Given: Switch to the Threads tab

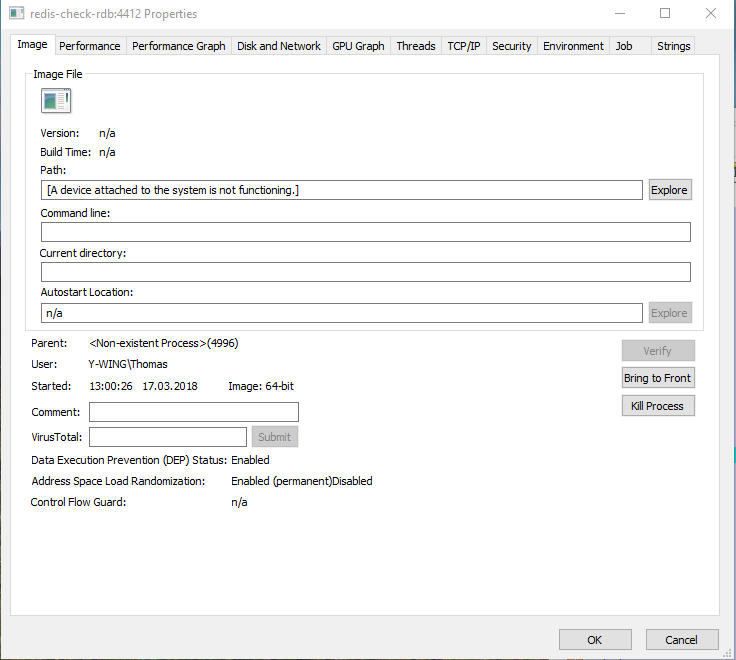Looking at the screenshot, I should (x=416, y=46).
